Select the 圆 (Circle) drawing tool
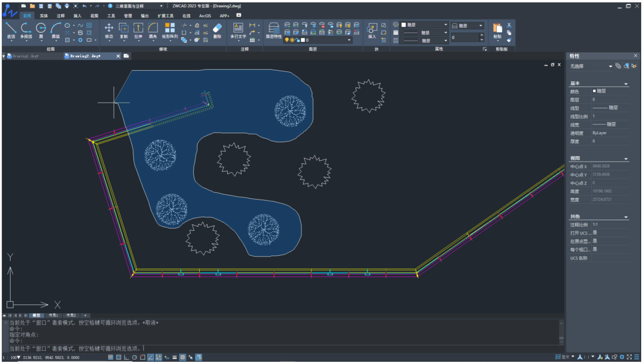Viewport: 644px width, 364px height. 41,29
